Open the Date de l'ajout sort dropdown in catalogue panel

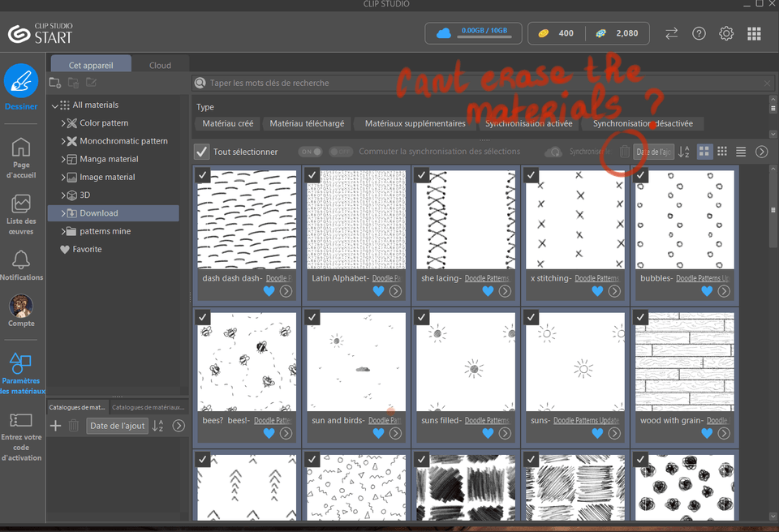point(117,426)
